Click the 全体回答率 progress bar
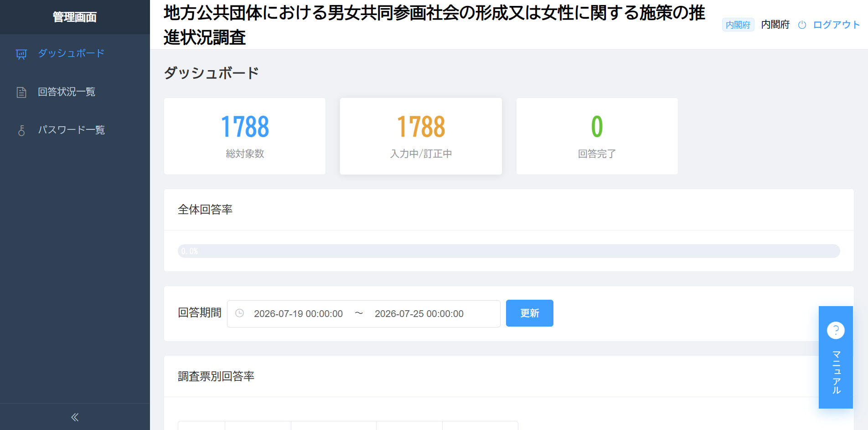 pyautogui.click(x=509, y=251)
